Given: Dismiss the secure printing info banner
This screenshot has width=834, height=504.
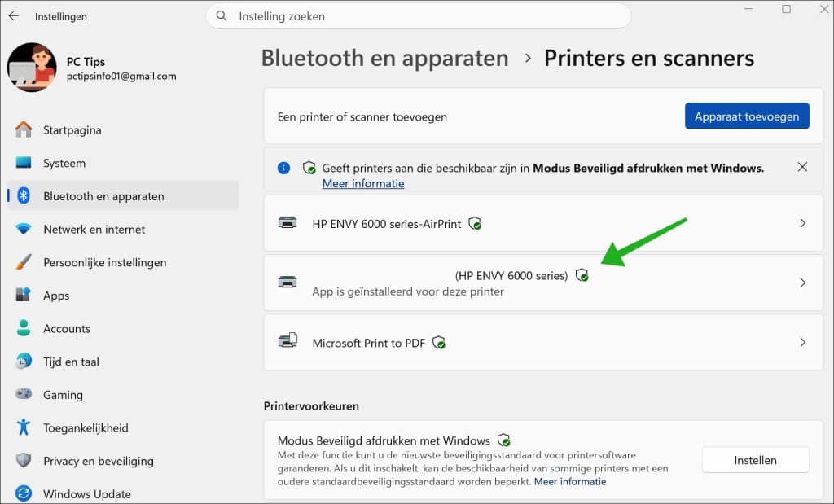Looking at the screenshot, I should pyautogui.click(x=802, y=167).
